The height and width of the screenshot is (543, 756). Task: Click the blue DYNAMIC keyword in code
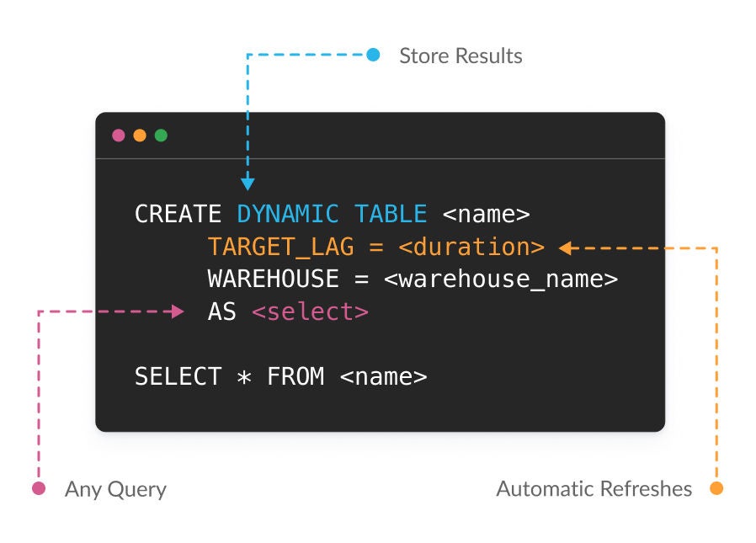pos(288,214)
